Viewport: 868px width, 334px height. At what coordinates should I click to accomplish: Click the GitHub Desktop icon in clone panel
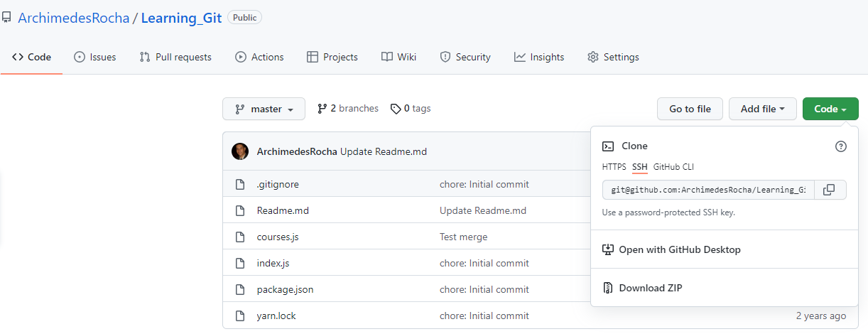(608, 249)
